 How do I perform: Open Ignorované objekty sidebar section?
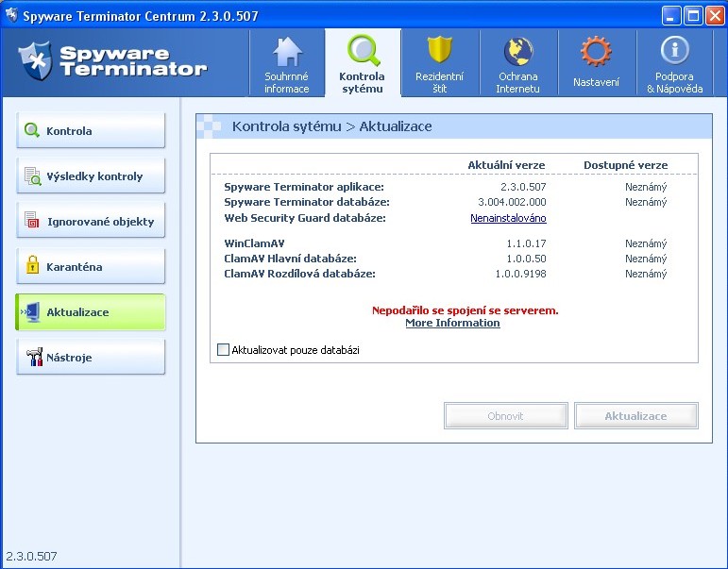tap(90, 222)
